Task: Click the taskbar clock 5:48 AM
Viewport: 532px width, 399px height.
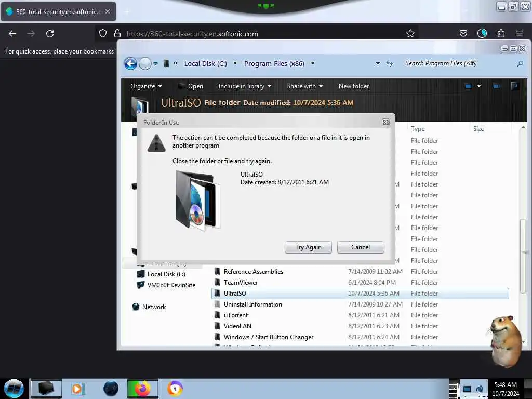Action: point(506,385)
